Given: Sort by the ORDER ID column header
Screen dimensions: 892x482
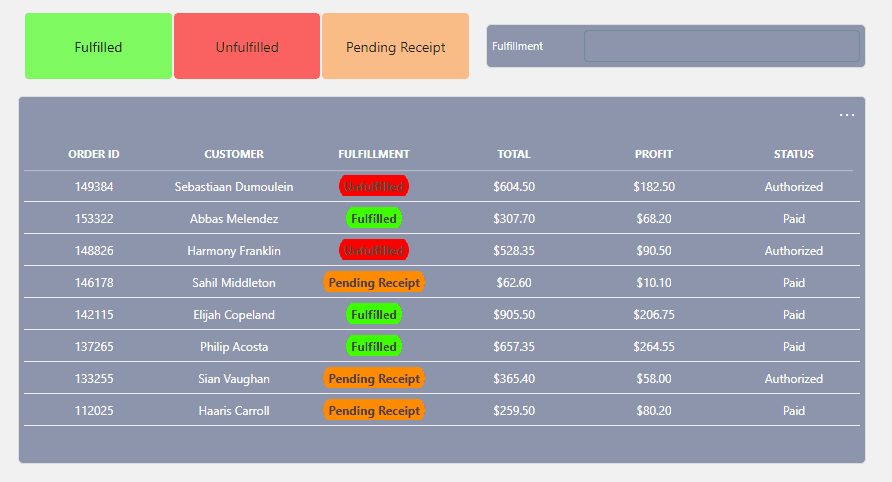Looking at the screenshot, I should point(94,154).
